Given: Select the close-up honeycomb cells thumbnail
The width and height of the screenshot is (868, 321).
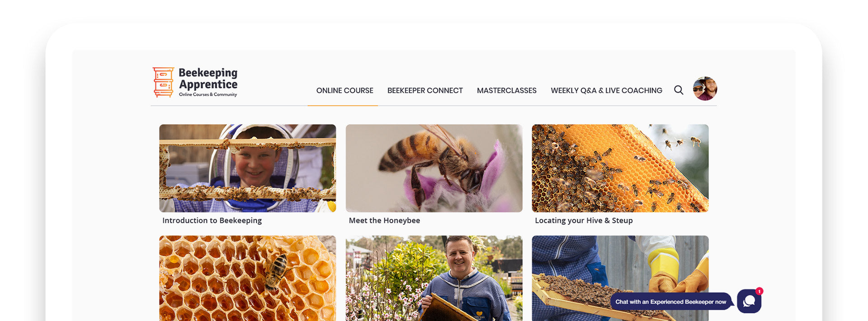Looking at the screenshot, I should click(x=248, y=278).
